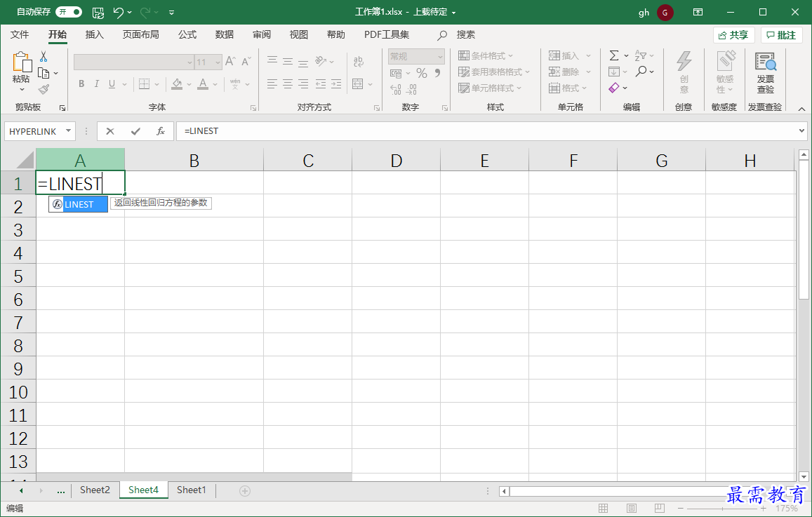Viewport: 812px width, 517px height.
Task: Toggle Bold formatting
Action: pos(81,84)
